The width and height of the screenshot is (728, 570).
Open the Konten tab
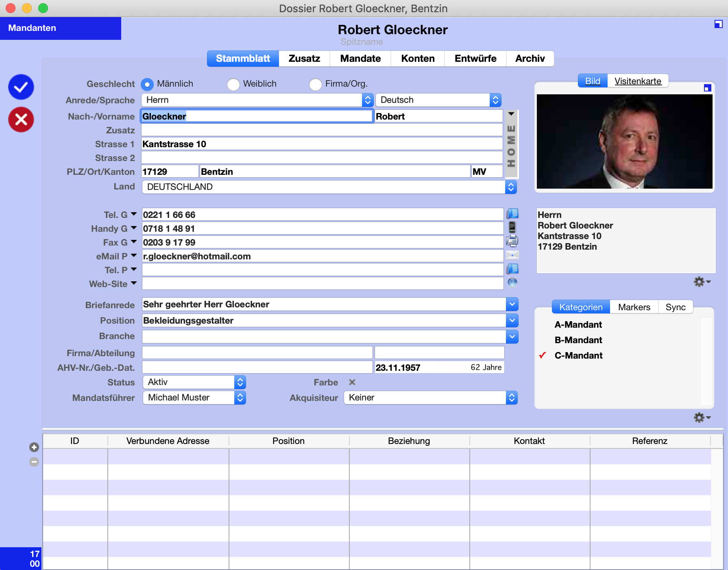click(x=418, y=59)
